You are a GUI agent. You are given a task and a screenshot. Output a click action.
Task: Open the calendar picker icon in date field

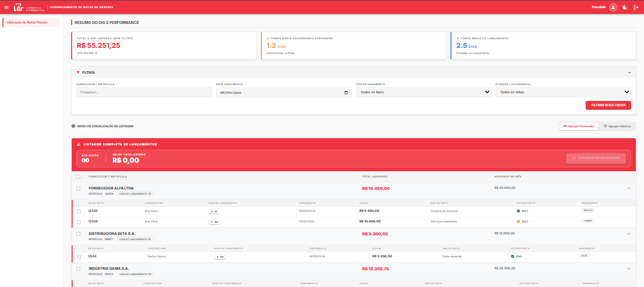coord(346,92)
